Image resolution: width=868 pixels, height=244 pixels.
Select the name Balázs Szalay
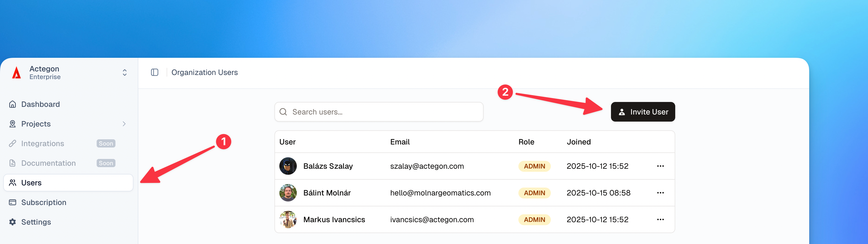click(x=328, y=166)
